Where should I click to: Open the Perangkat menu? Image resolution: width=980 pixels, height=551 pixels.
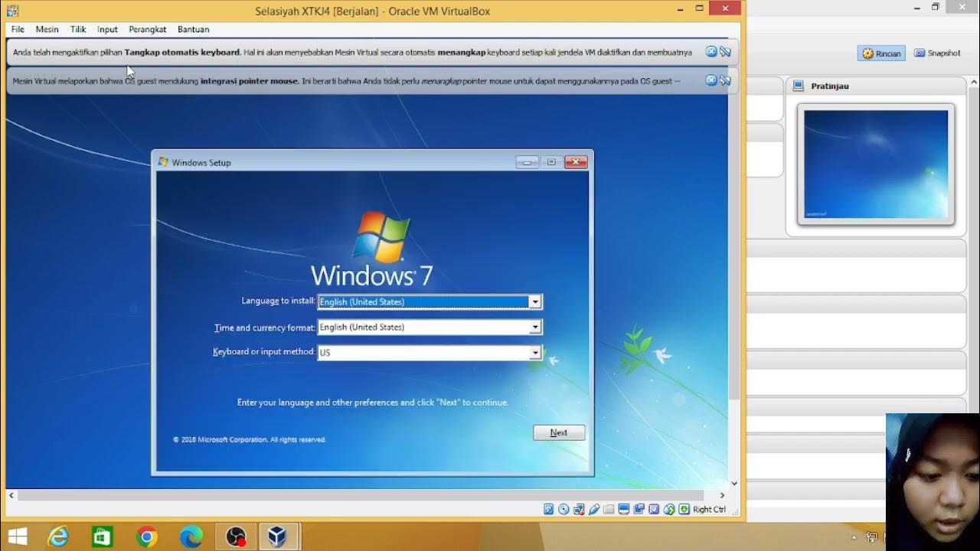(x=148, y=29)
